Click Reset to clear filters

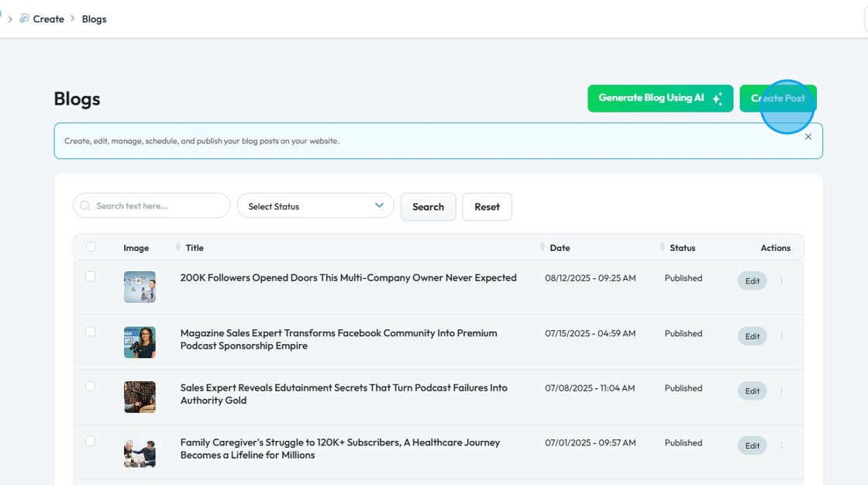(487, 207)
